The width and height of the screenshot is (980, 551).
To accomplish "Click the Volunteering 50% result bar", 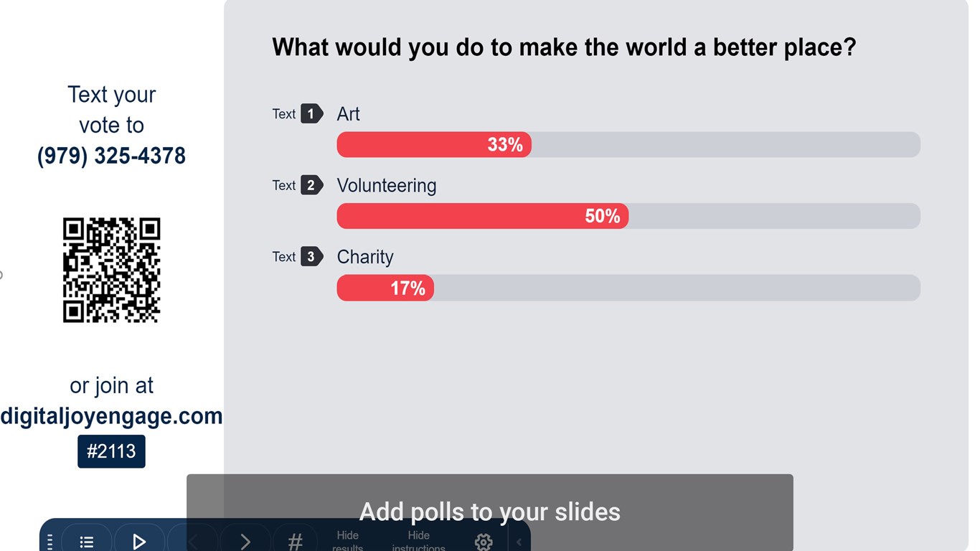I will tap(482, 216).
